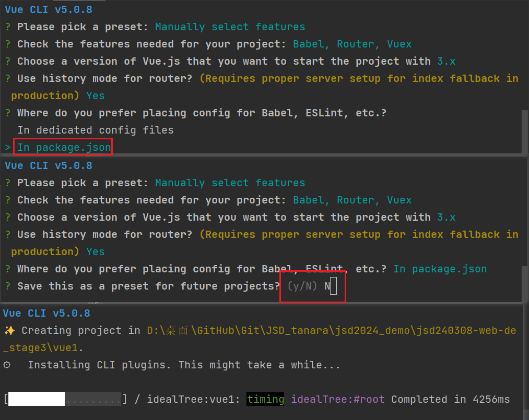This screenshot has width=529, height=420.
Task: Click the highlighted 'timing' label
Action: click(265, 399)
